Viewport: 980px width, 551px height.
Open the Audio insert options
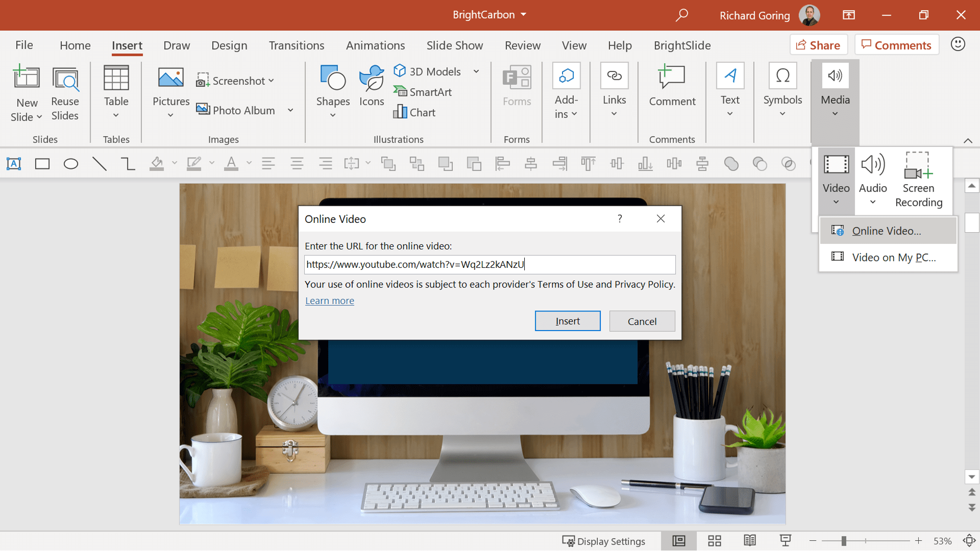[x=873, y=181]
